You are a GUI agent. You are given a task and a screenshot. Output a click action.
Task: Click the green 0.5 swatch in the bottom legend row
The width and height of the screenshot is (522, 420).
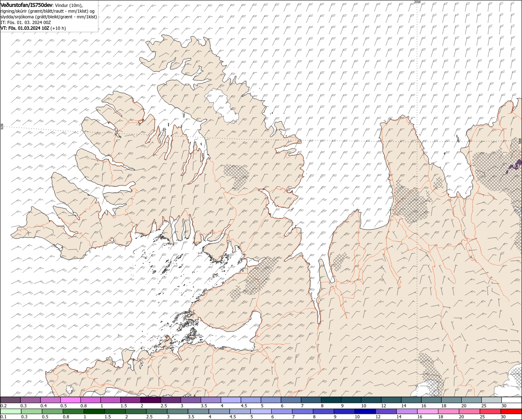53,411
